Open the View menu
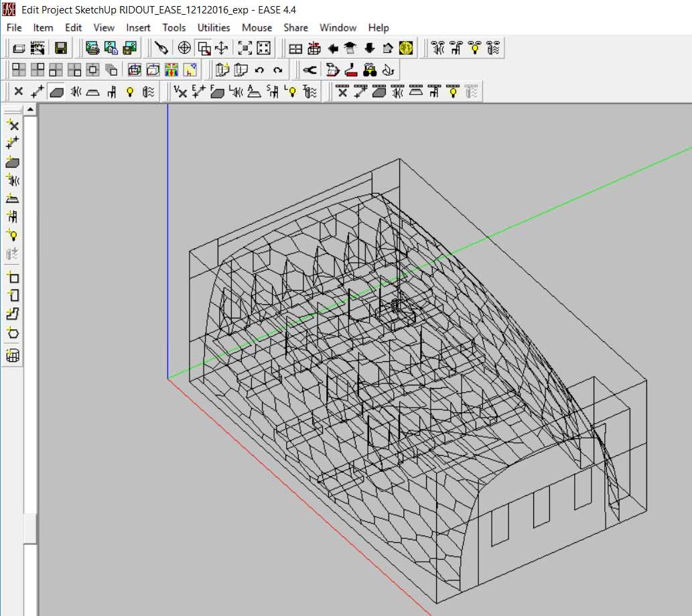The image size is (692, 616). [x=104, y=27]
